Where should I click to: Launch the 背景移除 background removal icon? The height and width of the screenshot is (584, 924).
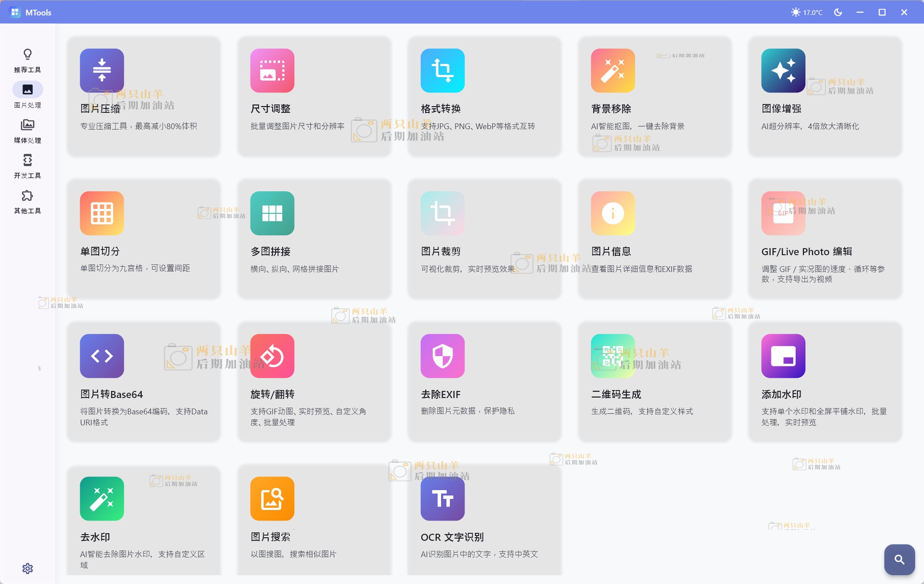[x=613, y=71]
